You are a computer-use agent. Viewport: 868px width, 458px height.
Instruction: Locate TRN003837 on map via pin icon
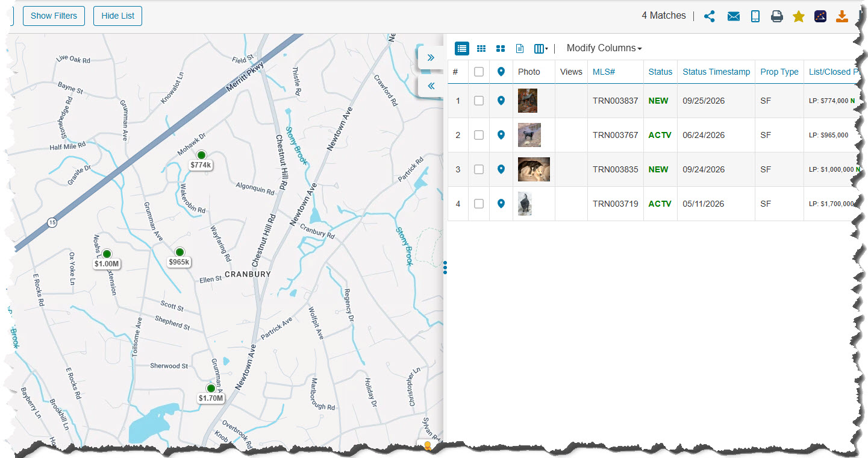point(501,101)
